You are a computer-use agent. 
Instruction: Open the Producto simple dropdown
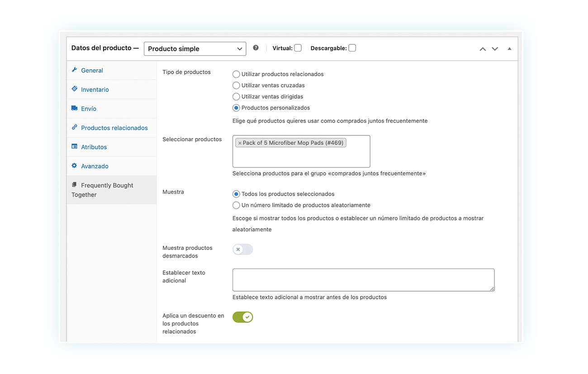point(195,48)
